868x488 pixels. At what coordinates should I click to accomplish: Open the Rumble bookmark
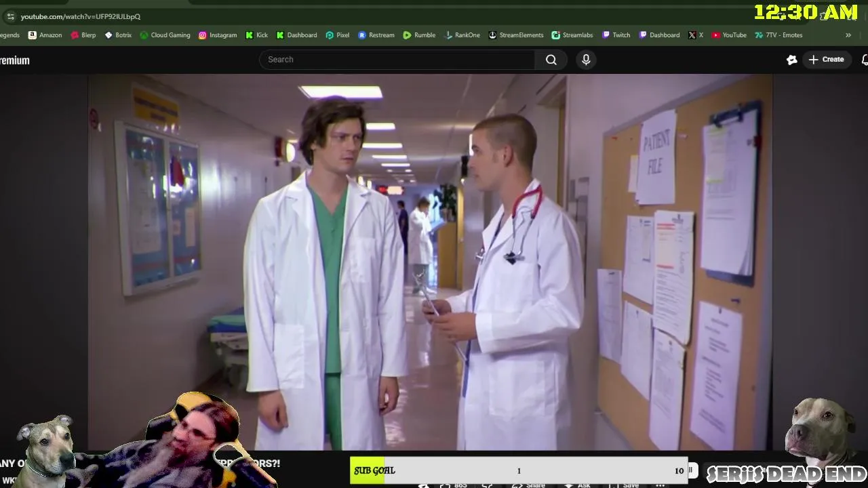419,35
